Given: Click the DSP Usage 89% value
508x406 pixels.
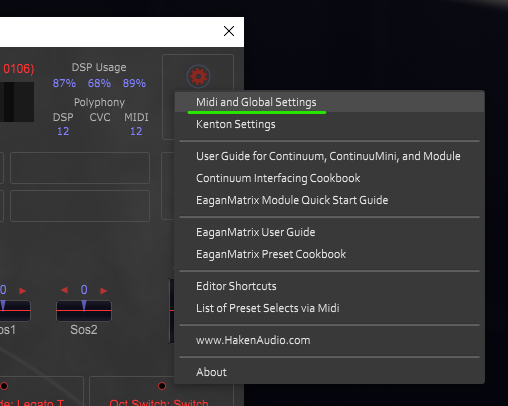Looking at the screenshot, I should 134,83.
